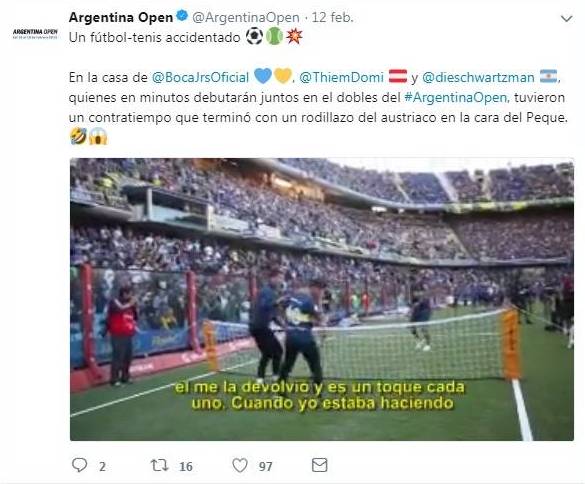
Task: Click the Austrian flag emoji
Action: 398,76
